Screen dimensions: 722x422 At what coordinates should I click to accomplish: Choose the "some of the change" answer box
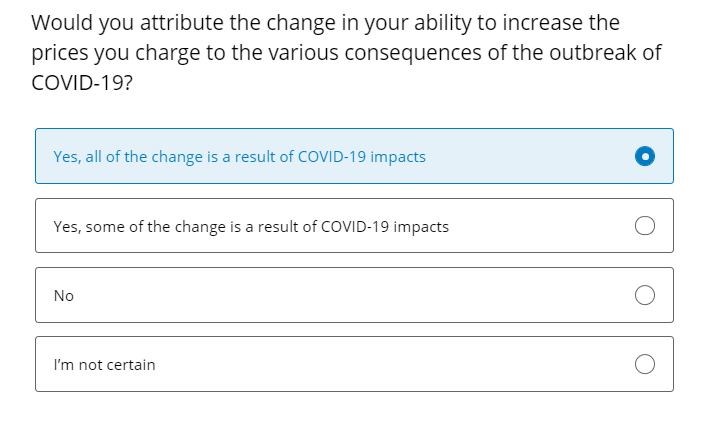pos(355,226)
